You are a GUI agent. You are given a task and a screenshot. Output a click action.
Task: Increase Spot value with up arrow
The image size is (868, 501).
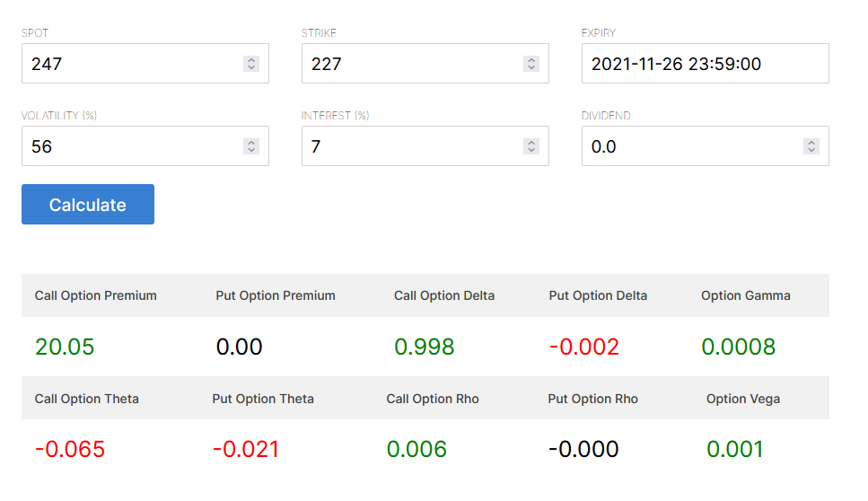pos(251,59)
